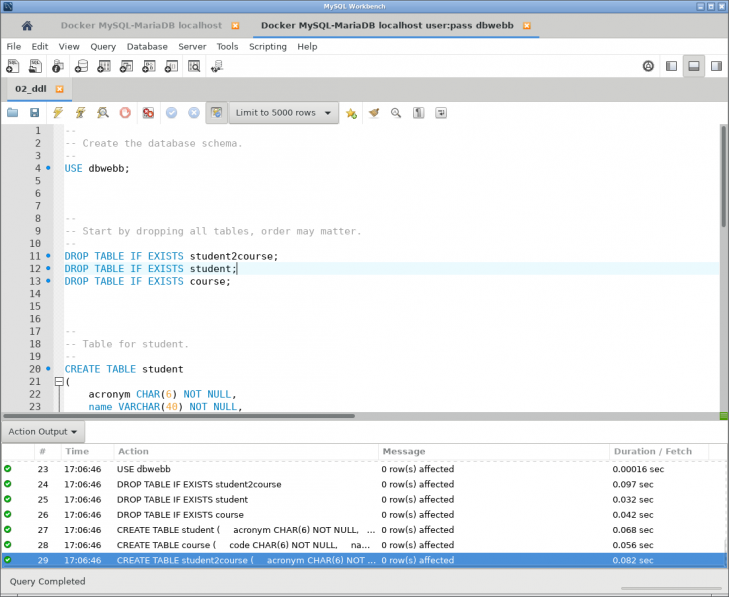
Task: Toggle the right sidebar panel
Action: pos(716,66)
